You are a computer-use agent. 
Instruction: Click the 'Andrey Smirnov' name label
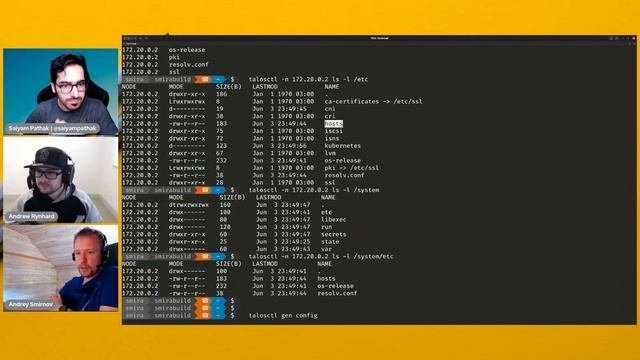[x=31, y=304]
